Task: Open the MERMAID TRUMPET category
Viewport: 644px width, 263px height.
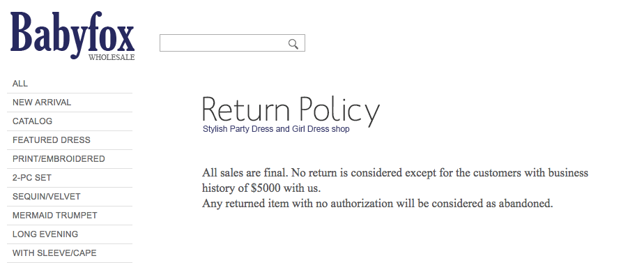Action: tap(70, 216)
